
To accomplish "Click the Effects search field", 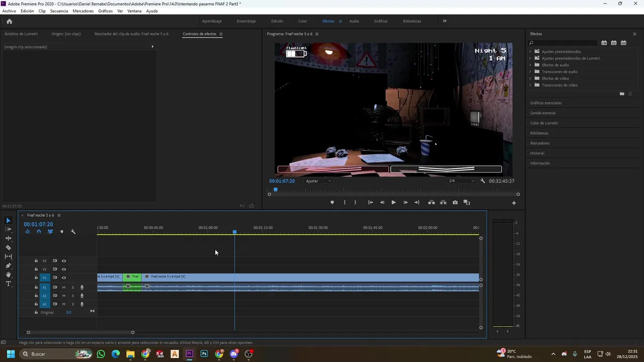I will (563, 43).
